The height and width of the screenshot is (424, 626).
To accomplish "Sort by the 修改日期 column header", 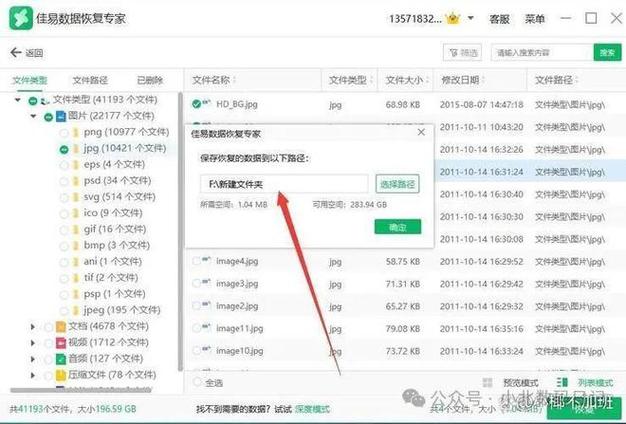I will click(463, 80).
